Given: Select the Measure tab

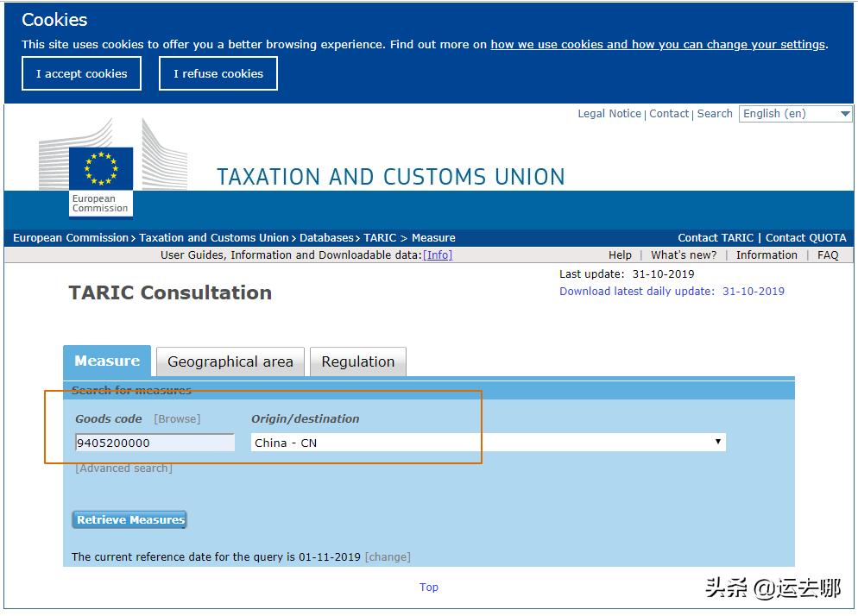Looking at the screenshot, I should coord(107,361).
